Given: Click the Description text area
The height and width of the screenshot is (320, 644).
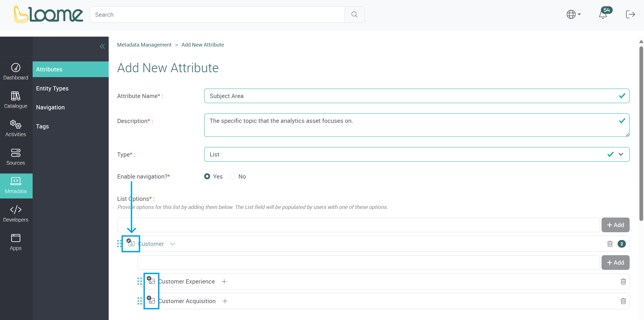Looking at the screenshot, I should click(417, 125).
